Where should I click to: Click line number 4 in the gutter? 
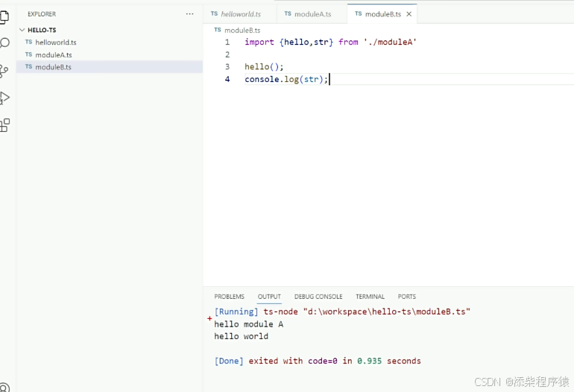(x=227, y=79)
